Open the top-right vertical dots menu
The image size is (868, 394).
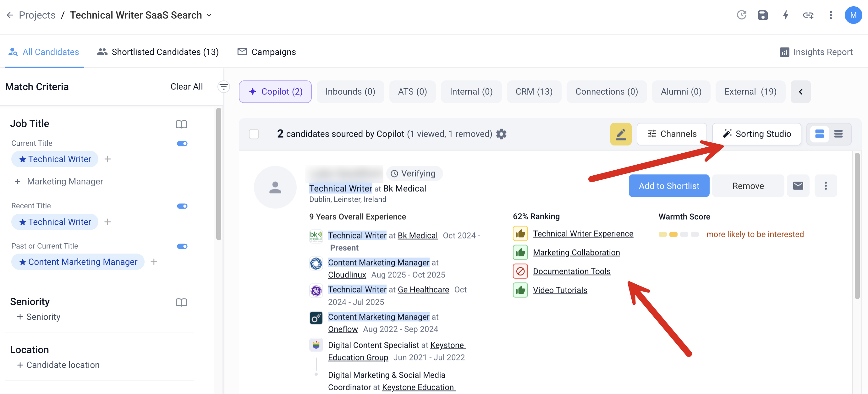(x=831, y=15)
